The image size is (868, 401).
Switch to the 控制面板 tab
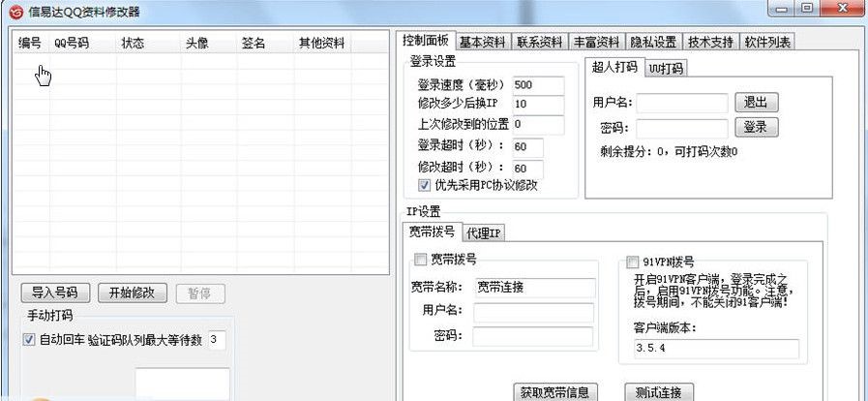coord(426,40)
